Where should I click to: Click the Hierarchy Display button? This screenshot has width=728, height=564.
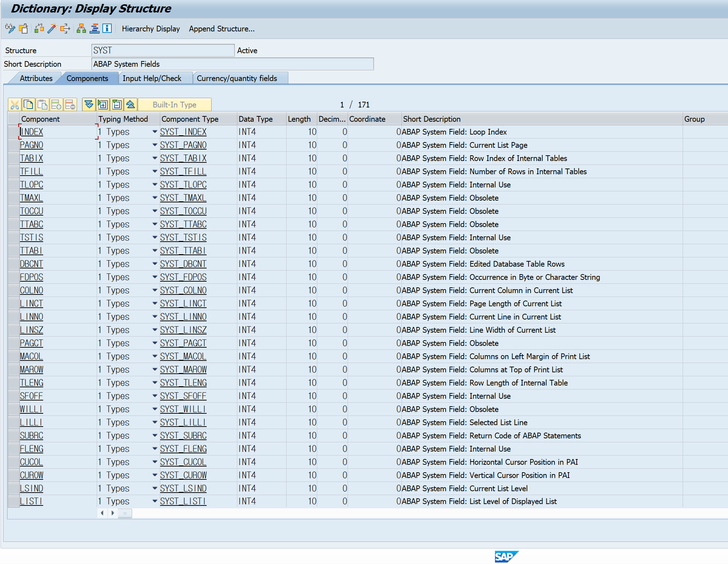[x=151, y=29]
